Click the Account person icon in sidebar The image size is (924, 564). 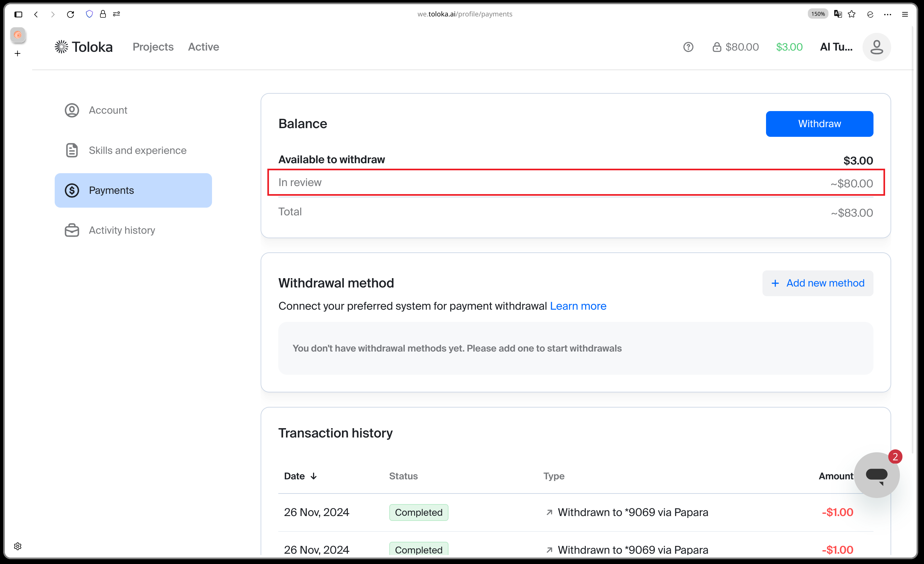click(x=72, y=110)
